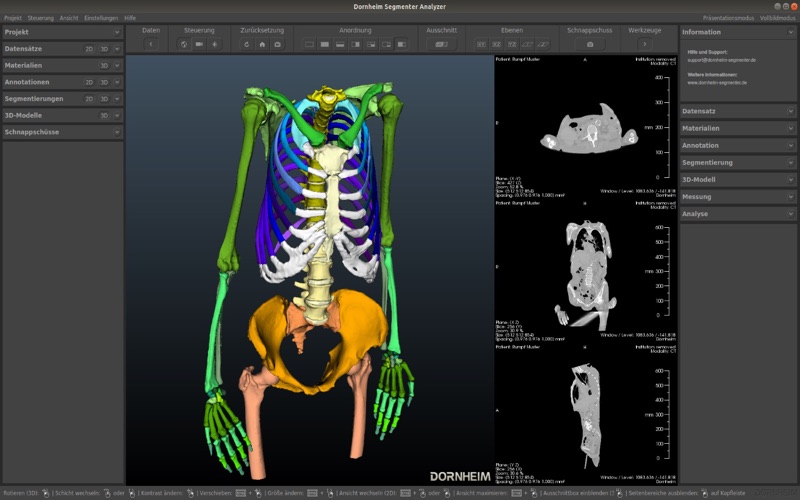800x500 pixels.
Task: Toggle 3D display for 3D-Modelle
Action: (x=104, y=116)
